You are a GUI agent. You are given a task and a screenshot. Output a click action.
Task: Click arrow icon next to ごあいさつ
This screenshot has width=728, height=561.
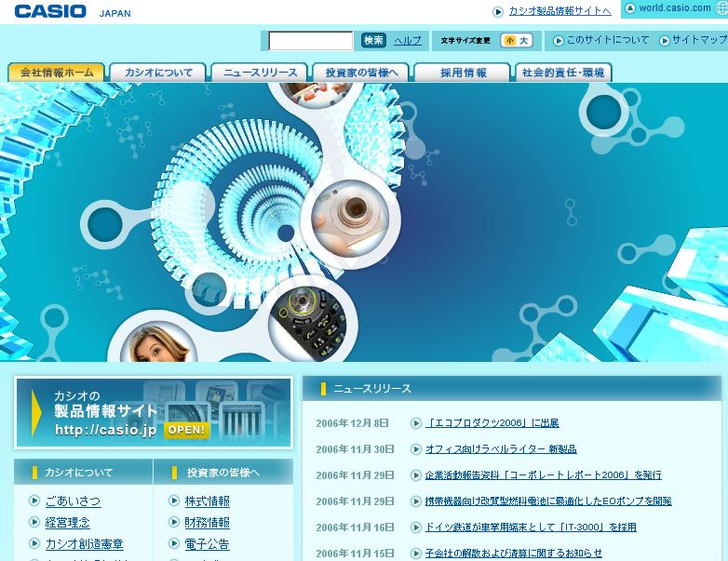[x=34, y=501]
